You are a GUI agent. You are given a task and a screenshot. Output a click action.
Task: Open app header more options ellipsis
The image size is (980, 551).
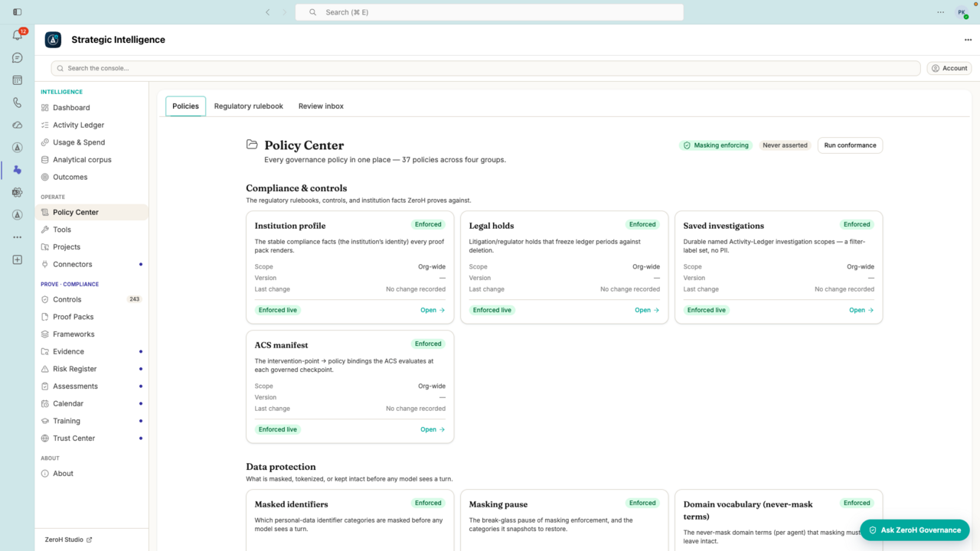968,40
